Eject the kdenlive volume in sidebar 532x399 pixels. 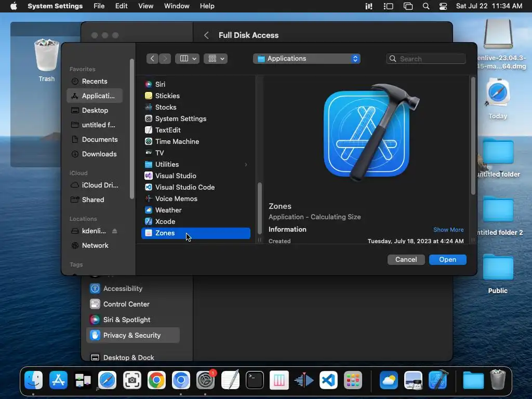(x=115, y=231)
